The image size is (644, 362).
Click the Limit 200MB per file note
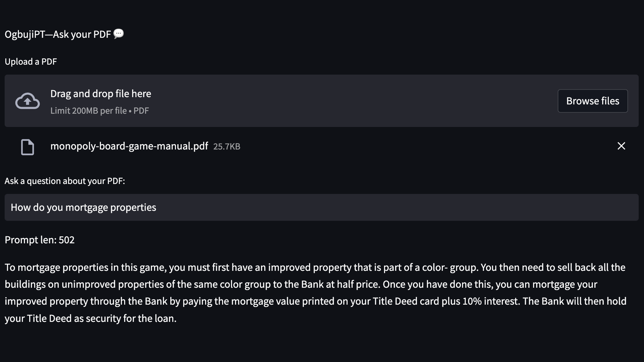tap(100, 111)
